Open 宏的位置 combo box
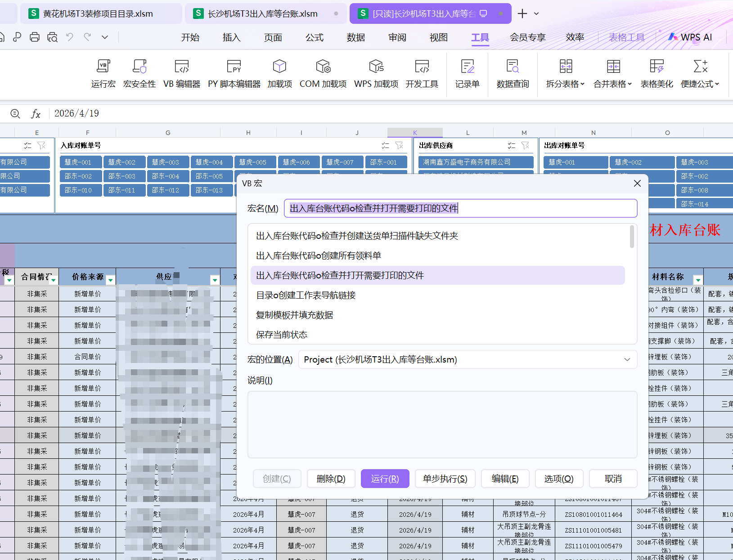This screenshot has width=733, height=560. coord(468,360)
